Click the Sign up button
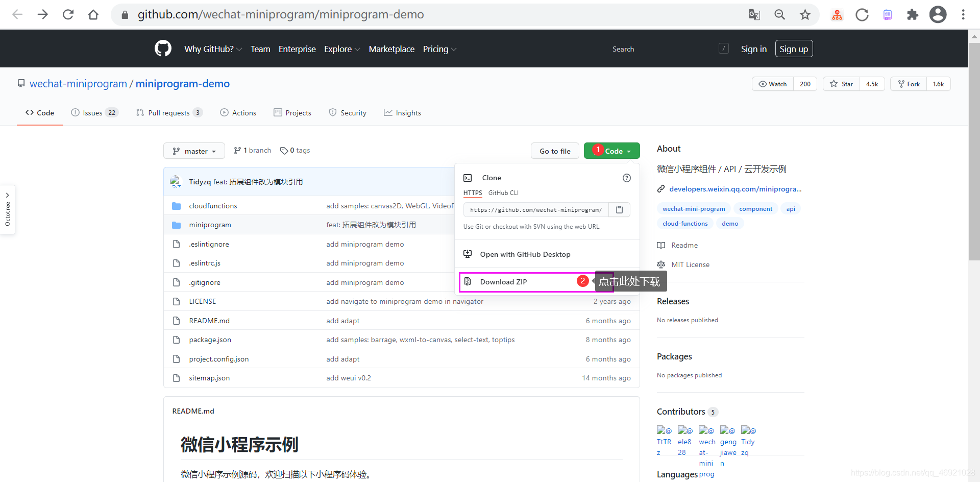The height and width of the screenshot is (482, 980). tap(794, 49)
